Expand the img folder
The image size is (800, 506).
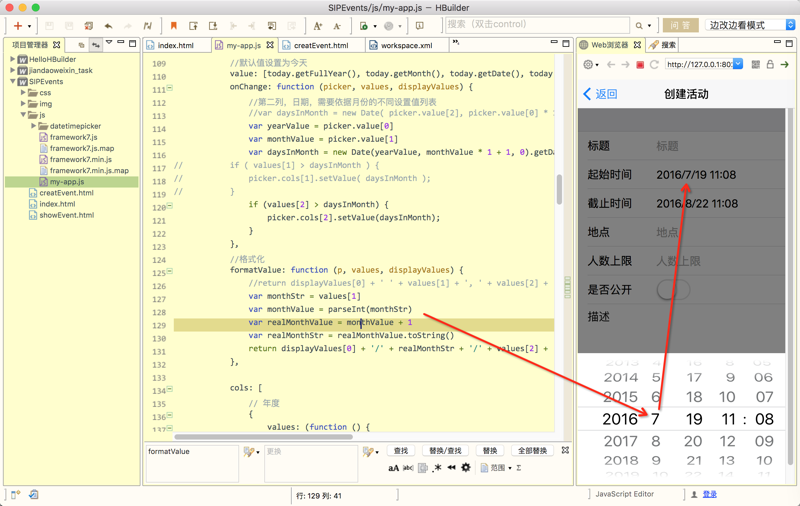23,104
